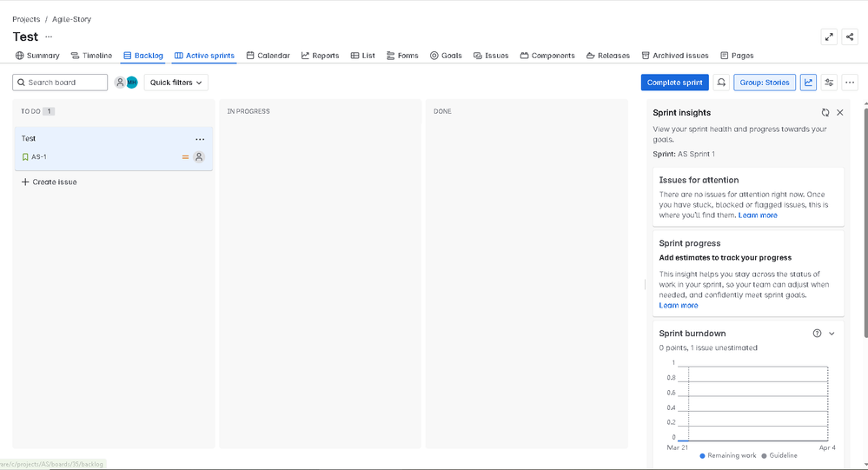The width and height of the screenshot is (868, 470).
Task: Click the assignee avatar on AS-1 card
Action: (x=199, y=157)
